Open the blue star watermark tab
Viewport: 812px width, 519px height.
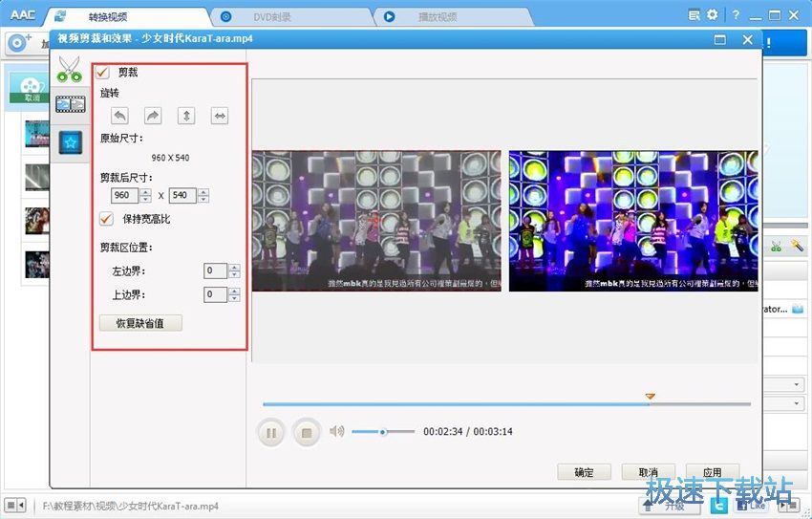[71, 142]
